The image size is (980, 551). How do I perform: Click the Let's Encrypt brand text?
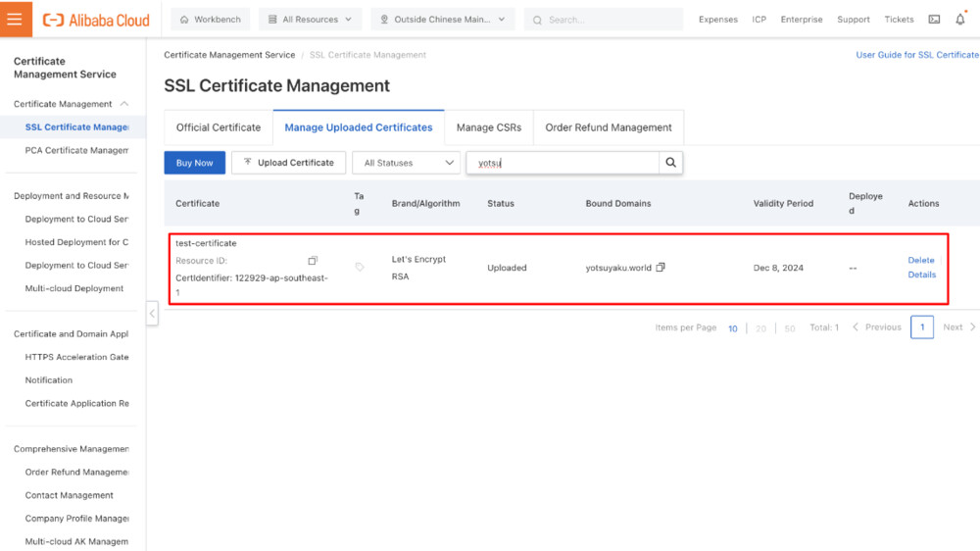tap(418, 259)
